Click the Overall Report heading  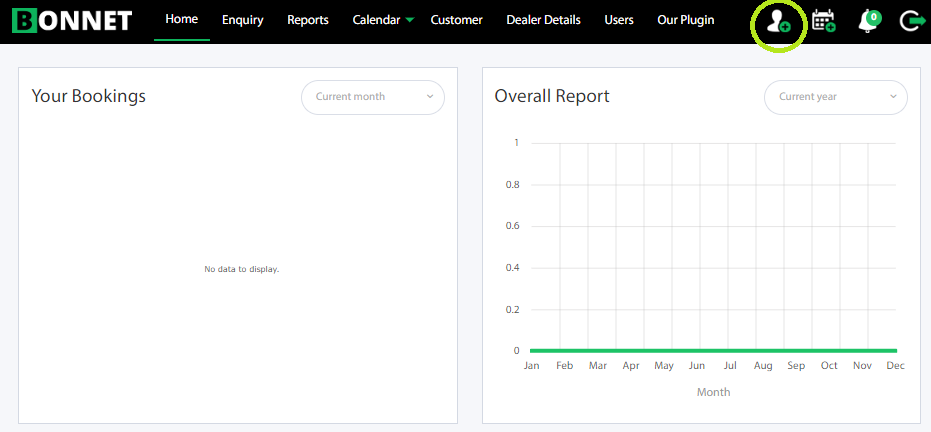tap(552, 96)
